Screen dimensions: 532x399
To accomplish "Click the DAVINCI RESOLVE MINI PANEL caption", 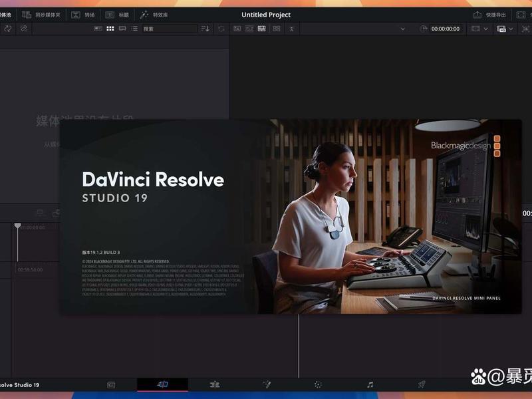I will (466, 298).
